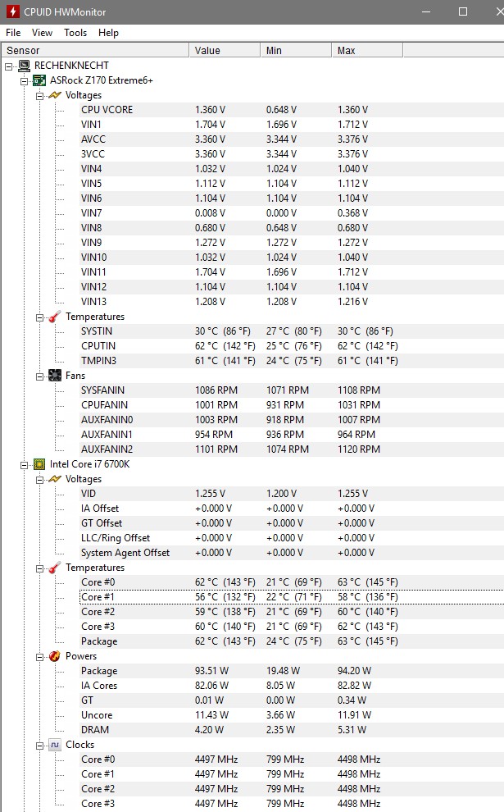Collapse the motherboard Temperatures group
The height and width of the screenshot is (812, 504).
39,317
